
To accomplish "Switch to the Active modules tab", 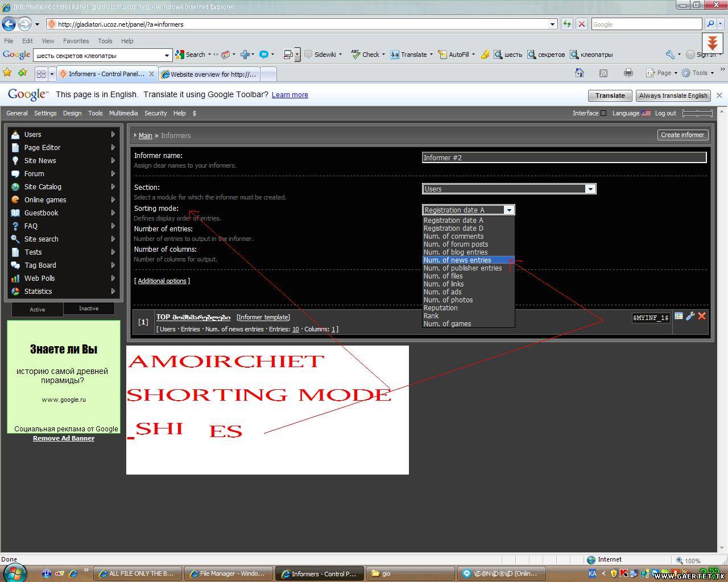I will click(38, 309).
